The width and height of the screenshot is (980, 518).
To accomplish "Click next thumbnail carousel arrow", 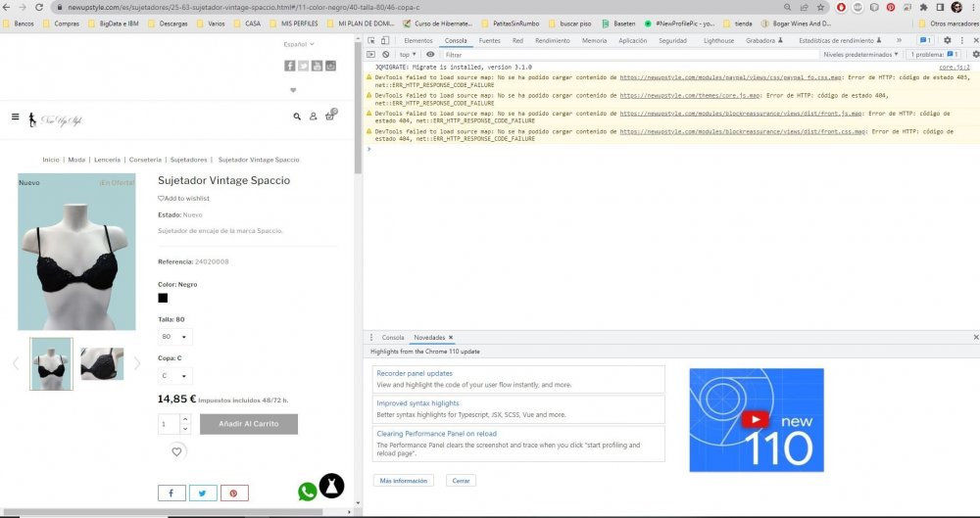I will tap(137, 363).
